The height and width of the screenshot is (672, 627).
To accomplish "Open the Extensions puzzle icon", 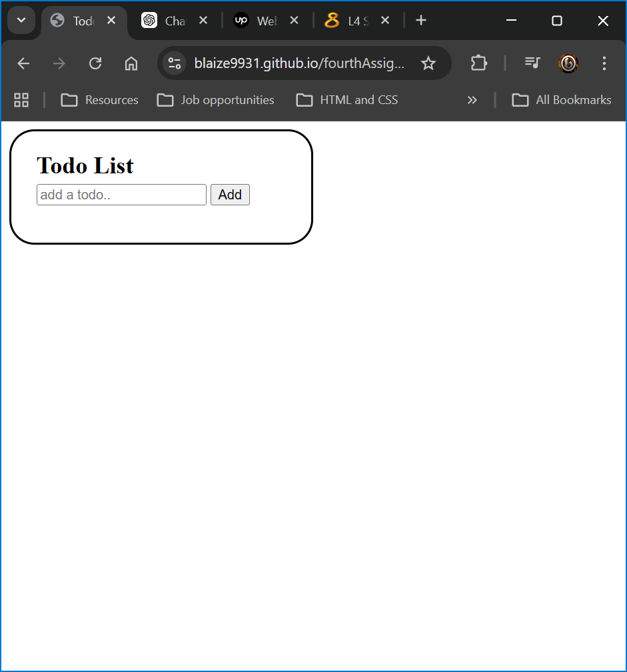I will tap(478, 63).
